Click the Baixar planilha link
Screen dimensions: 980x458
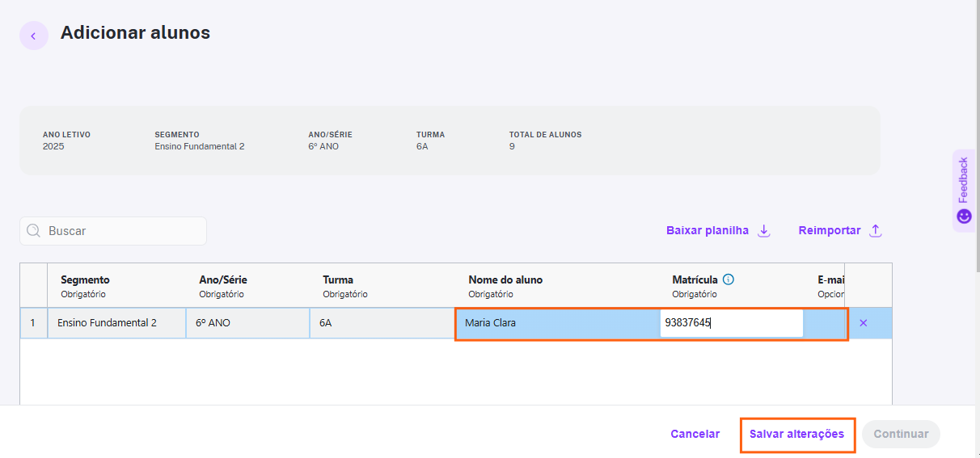pos(708,230)
